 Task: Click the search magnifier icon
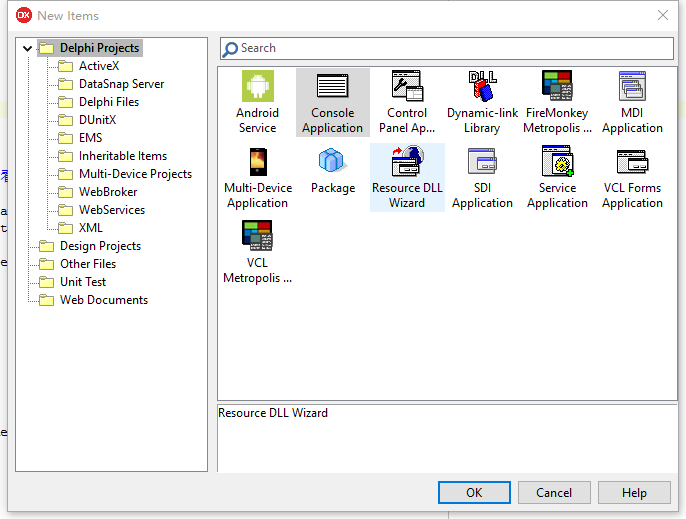tap(230, 49)
